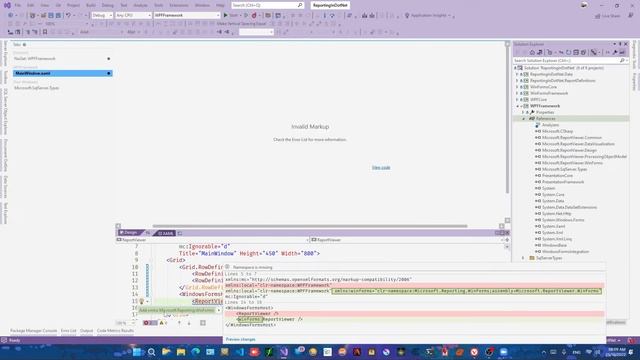640x360 pixels.
Task: Click Collapse All icon in Solution Explorer
Action: (x=576, y=52)
